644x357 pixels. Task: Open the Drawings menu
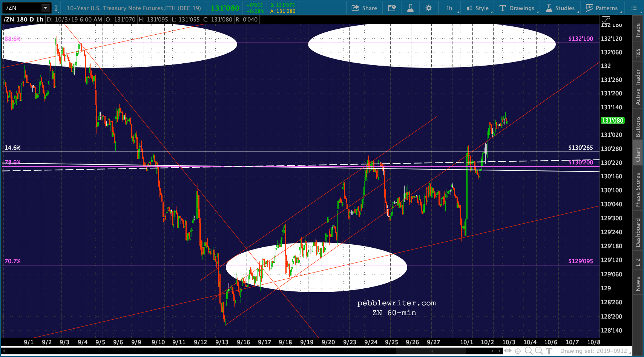517,8
